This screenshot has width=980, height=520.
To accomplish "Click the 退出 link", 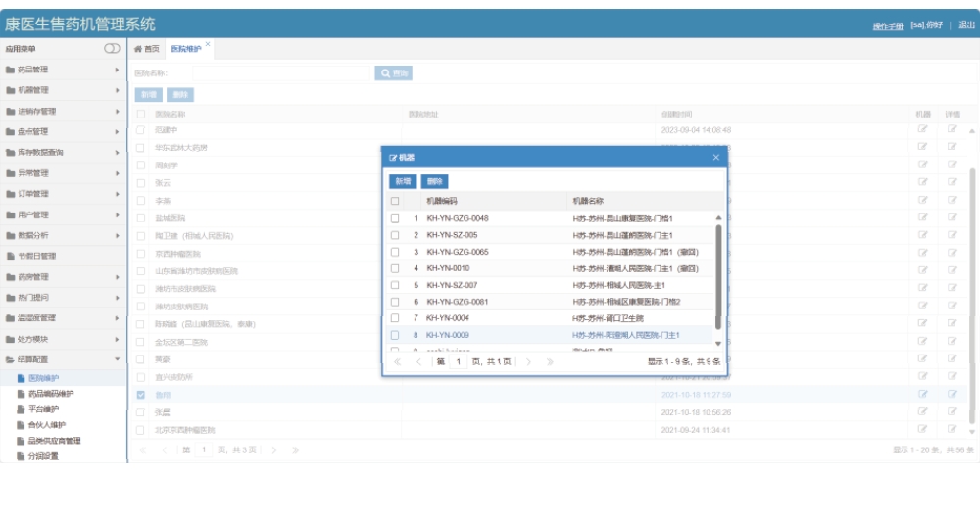I will click(x=966, y=24).
